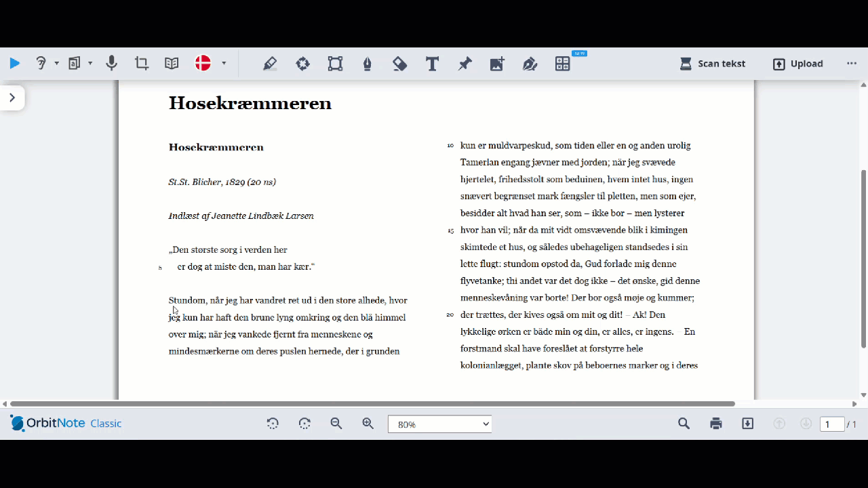Click the print icon

pos(716,424)
